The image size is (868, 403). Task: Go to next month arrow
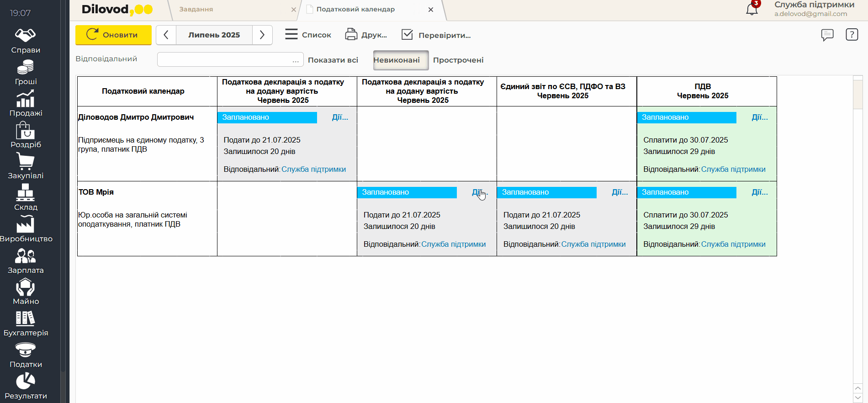pyautogui.click(x=262, y=35)
